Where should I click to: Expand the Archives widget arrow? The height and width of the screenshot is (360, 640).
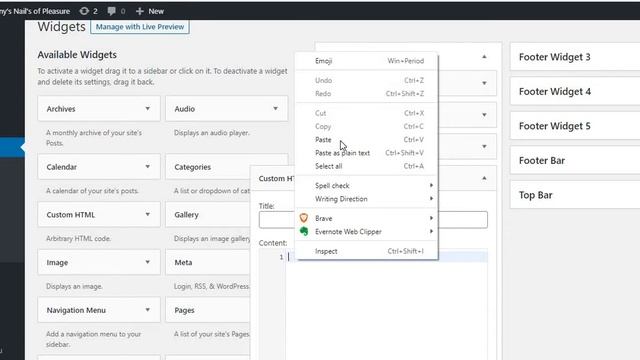point(147,109)
